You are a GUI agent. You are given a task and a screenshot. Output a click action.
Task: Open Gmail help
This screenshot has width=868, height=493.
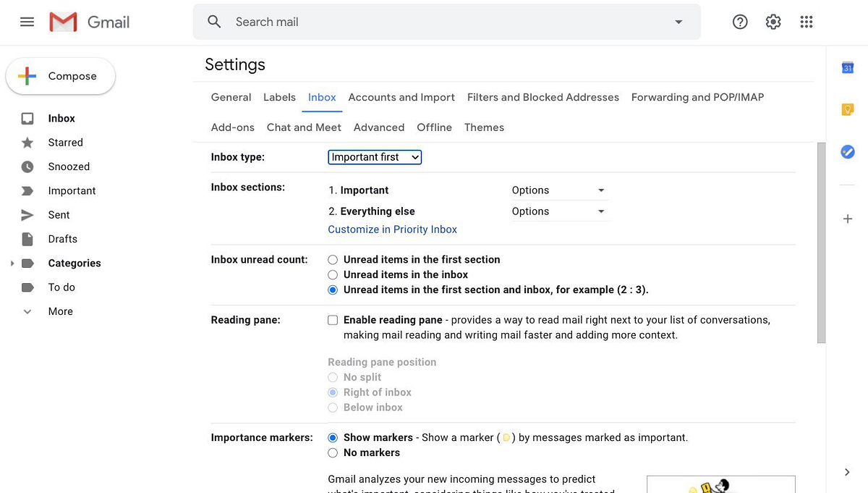740,22
